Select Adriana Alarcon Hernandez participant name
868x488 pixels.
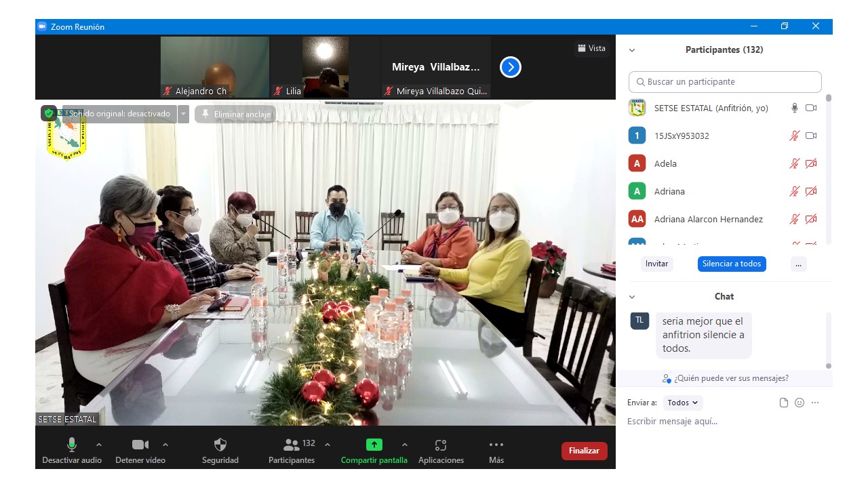coord(709,219)
